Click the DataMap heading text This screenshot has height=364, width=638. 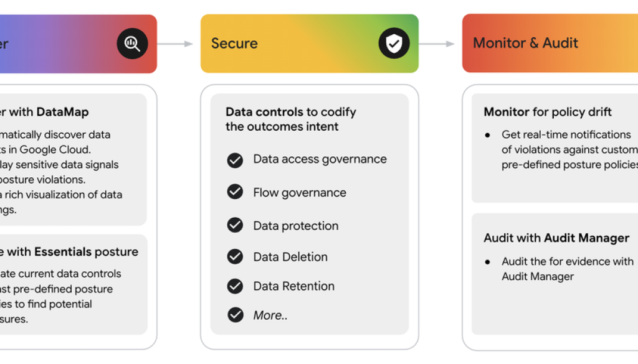point(62,113)
